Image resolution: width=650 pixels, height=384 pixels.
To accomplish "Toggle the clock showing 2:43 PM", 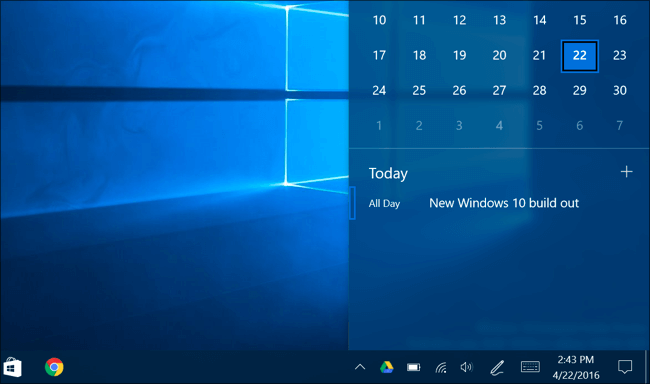I will (x=575, y=367).
